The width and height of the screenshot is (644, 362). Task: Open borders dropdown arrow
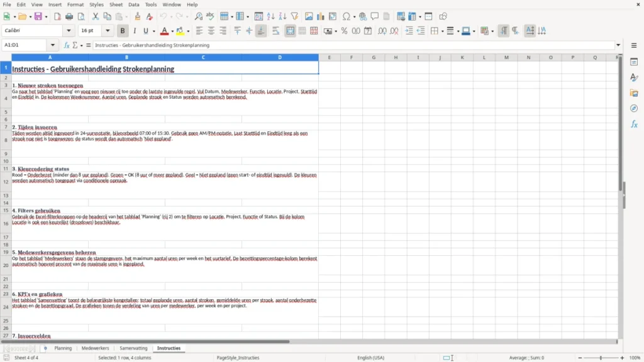(x=442, y=31)
